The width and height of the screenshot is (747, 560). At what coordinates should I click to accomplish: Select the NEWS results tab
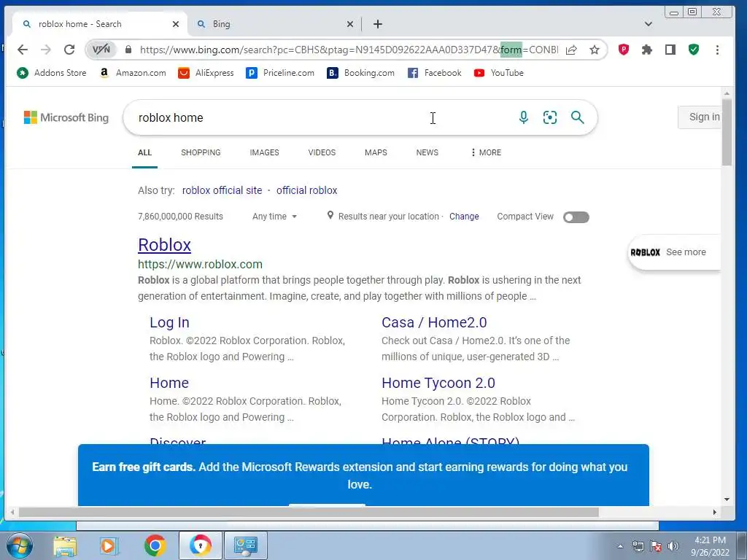(427, 152)
